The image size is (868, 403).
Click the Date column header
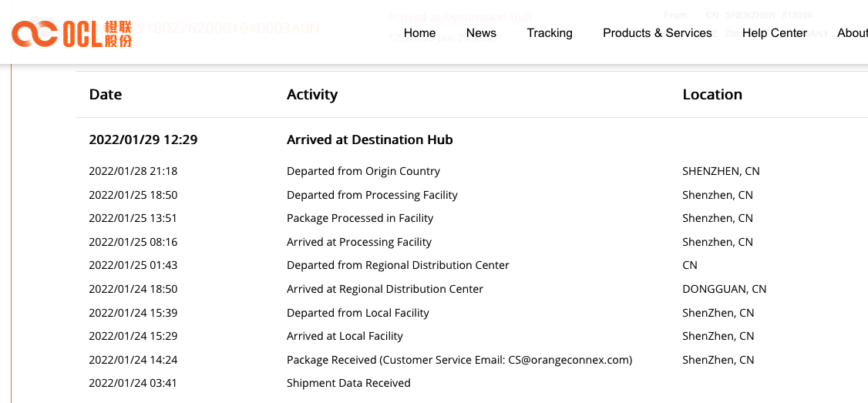tap(105, 95)
